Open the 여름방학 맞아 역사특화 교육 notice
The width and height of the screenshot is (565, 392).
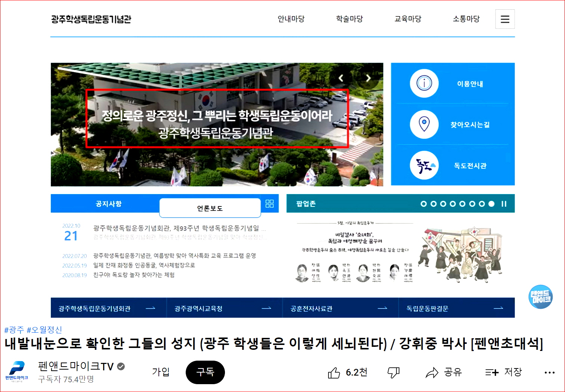(175, 256)
